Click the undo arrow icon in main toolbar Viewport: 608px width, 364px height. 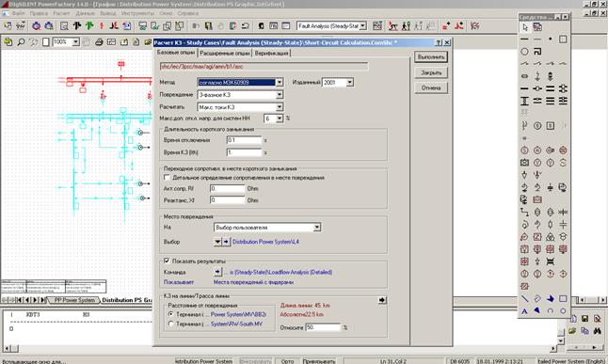(x=245, y=26)
